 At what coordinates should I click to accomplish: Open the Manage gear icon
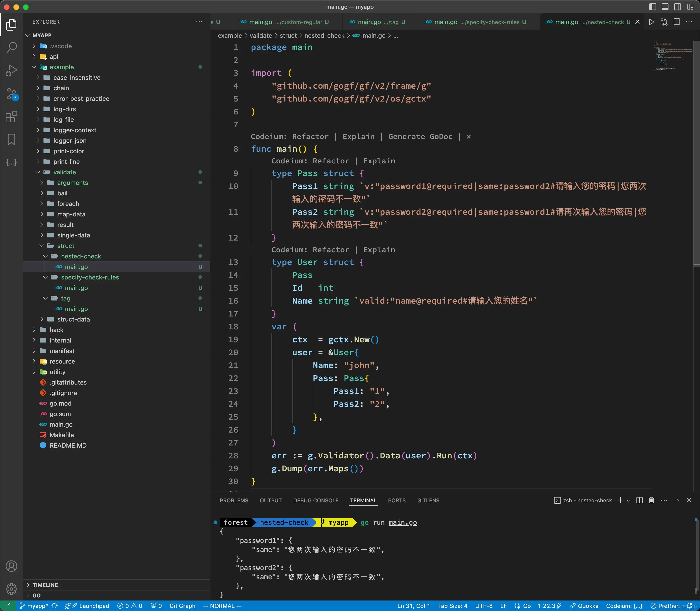click(x=11, y=589)
